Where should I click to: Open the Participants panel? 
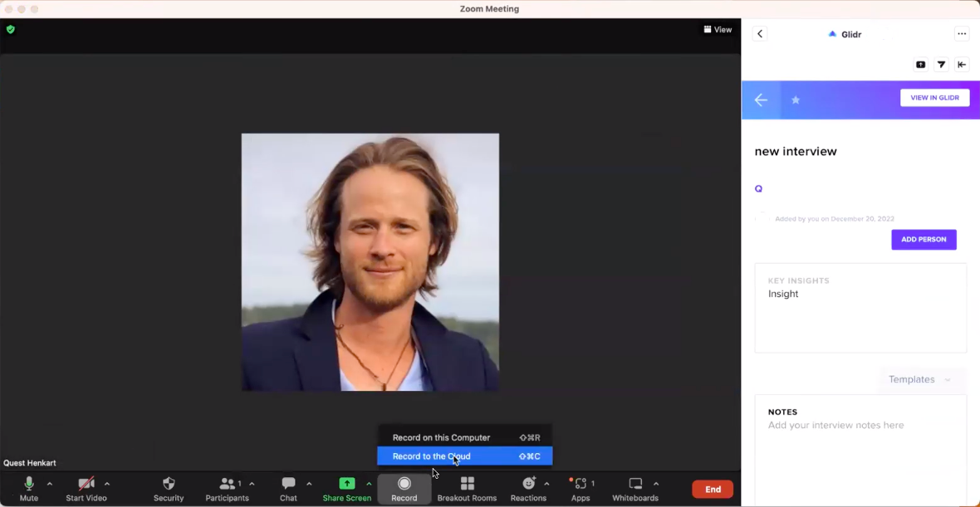227,489
